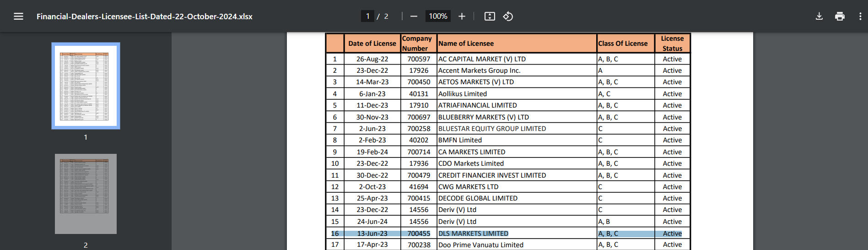Click the date 6-Jan-23
The height and width of the screenshot is (250, 868).
coord(372,94)
